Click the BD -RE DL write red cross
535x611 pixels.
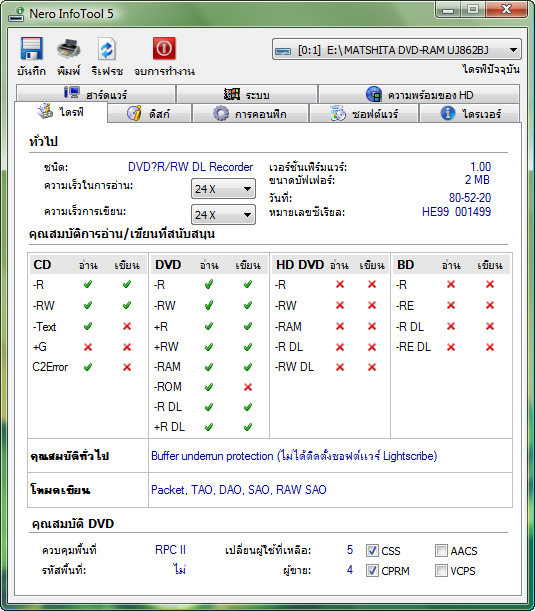(x=490, y=347)
